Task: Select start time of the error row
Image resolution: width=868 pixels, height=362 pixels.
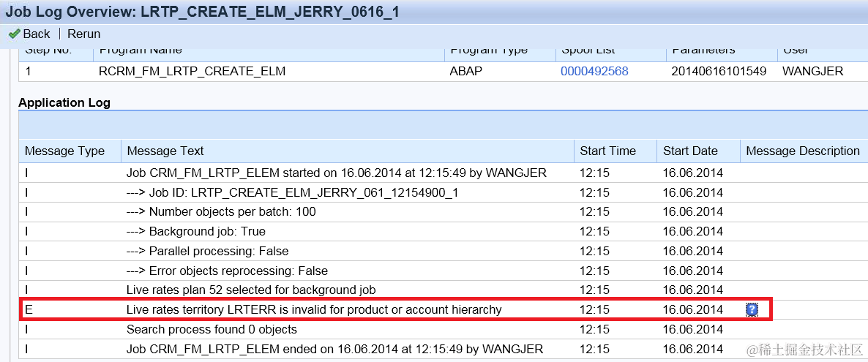Action: pos(594,310)
